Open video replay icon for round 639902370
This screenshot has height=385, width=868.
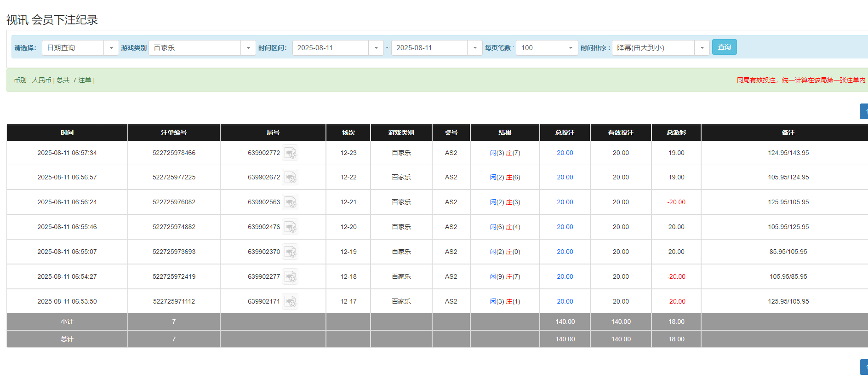290,252
